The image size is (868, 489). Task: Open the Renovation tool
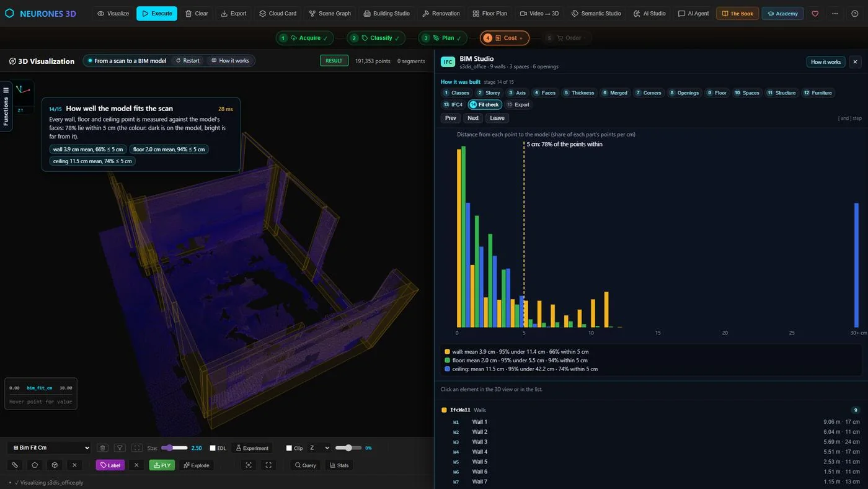pos(441,13)
